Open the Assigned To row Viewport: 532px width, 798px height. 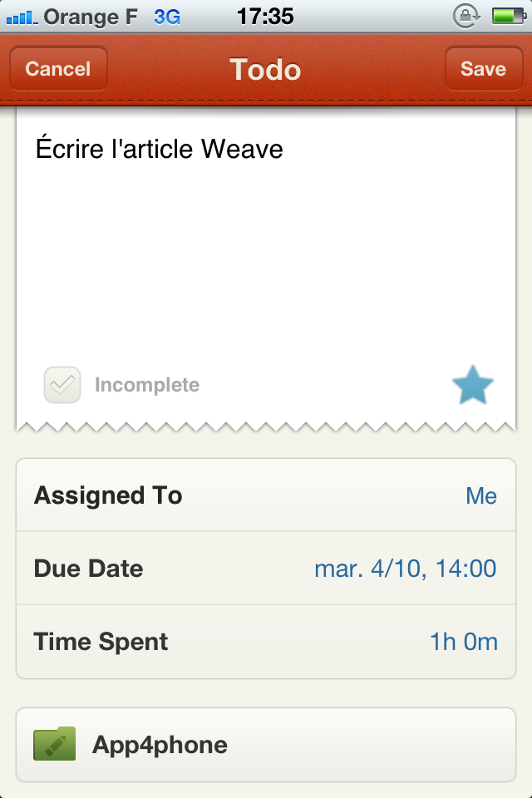tap(266, 495)
